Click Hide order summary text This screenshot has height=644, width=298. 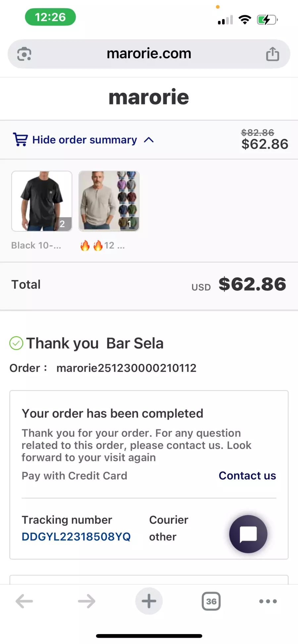pos(84,140)
